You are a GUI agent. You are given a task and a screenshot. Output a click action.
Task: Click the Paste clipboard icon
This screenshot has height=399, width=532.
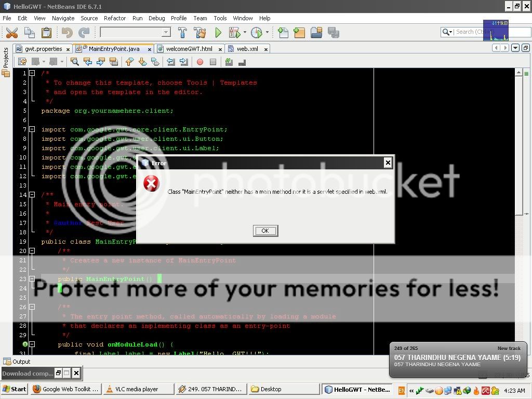point(46,33)
